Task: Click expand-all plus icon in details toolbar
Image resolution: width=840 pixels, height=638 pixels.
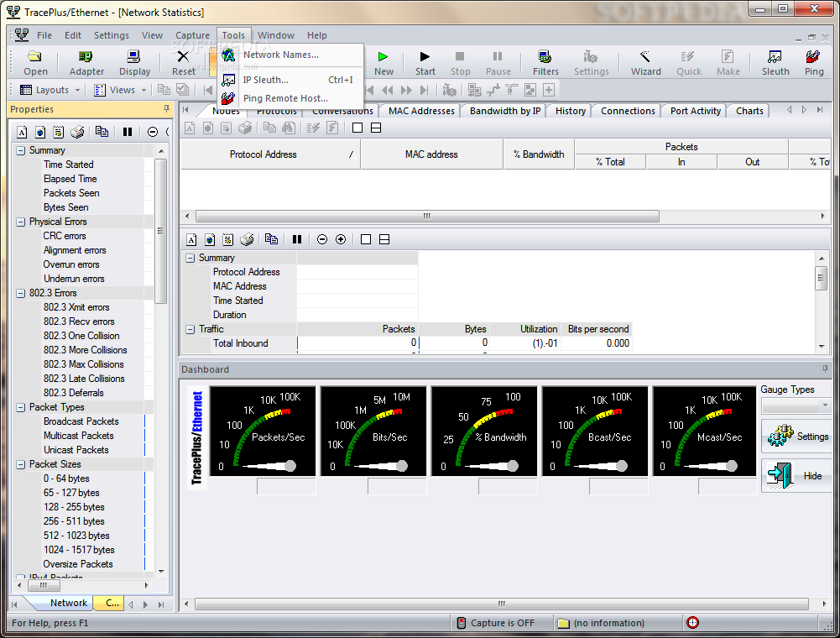Action: pos(341,239)
